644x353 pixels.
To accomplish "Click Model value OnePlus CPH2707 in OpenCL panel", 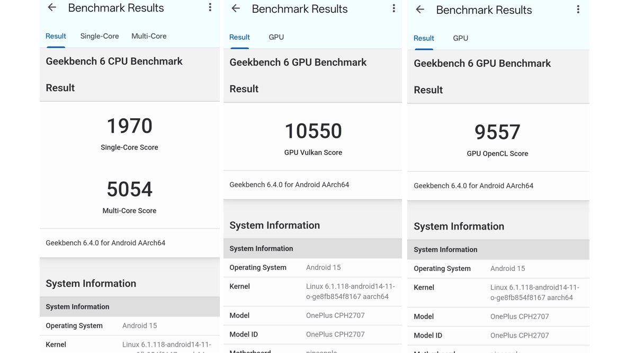I will click(x=520, y=316).
